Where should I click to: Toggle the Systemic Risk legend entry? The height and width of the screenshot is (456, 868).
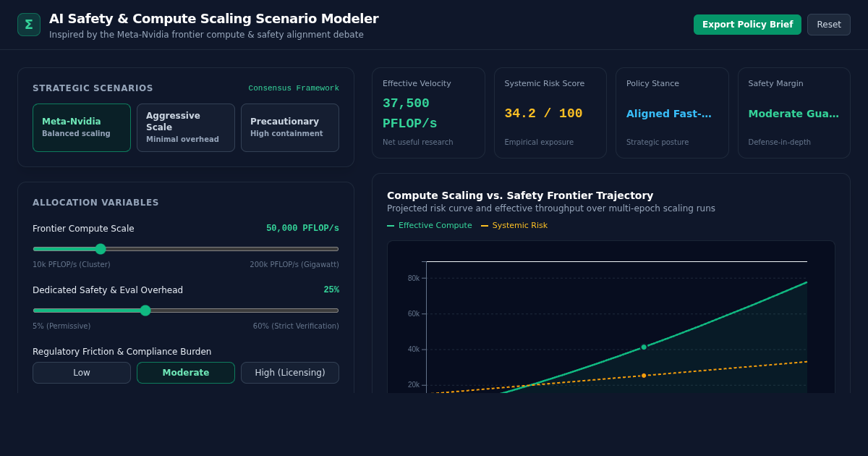click(x=514, y=225)
